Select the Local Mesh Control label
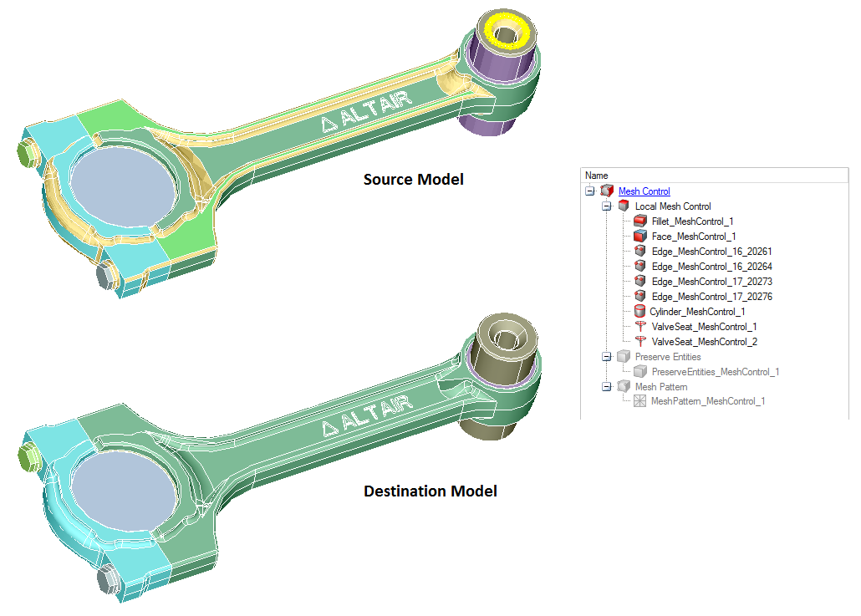Image resolution: width=861 pixels, height=616 pixels. (673, 206)
